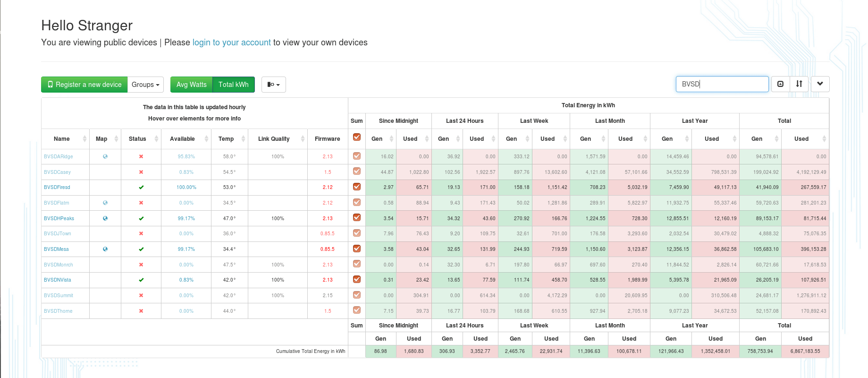Sort by Last Week Used column
Viewport: 868px width, 378px height.
(x=551, y=139)
